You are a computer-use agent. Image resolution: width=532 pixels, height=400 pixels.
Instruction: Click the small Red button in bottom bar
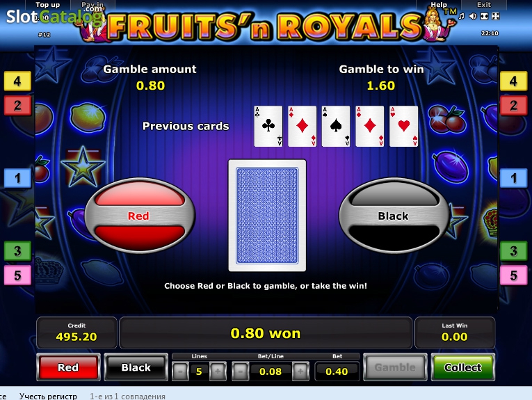(68, 367)
